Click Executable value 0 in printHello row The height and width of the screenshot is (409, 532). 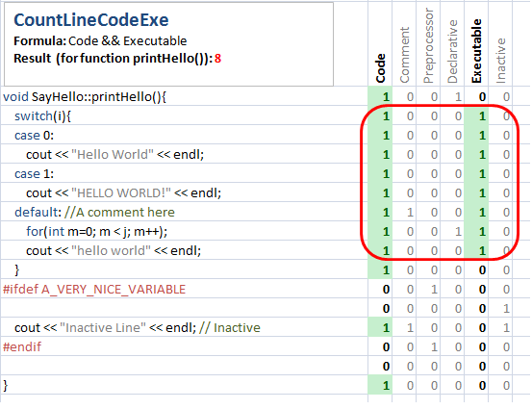(482, 97)
